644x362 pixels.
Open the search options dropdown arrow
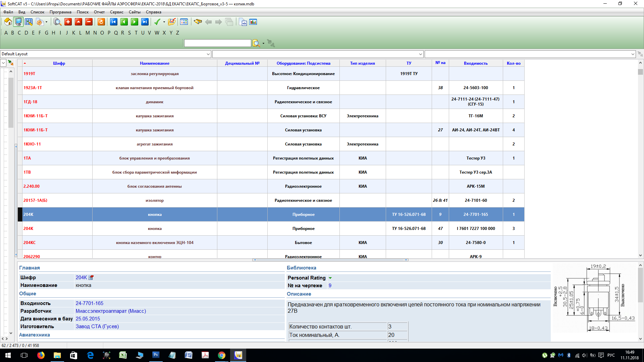point(263,43)
